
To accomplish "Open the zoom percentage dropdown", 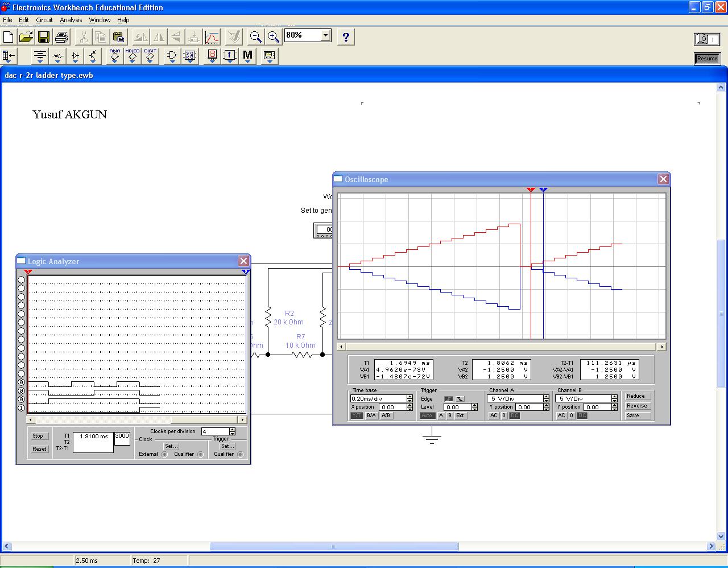I will [325, 35].
